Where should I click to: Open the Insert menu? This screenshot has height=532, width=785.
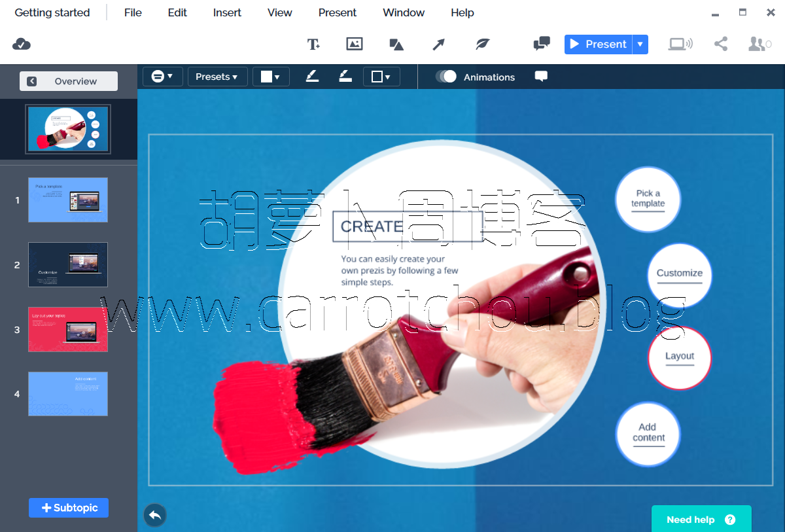point(227,12)
